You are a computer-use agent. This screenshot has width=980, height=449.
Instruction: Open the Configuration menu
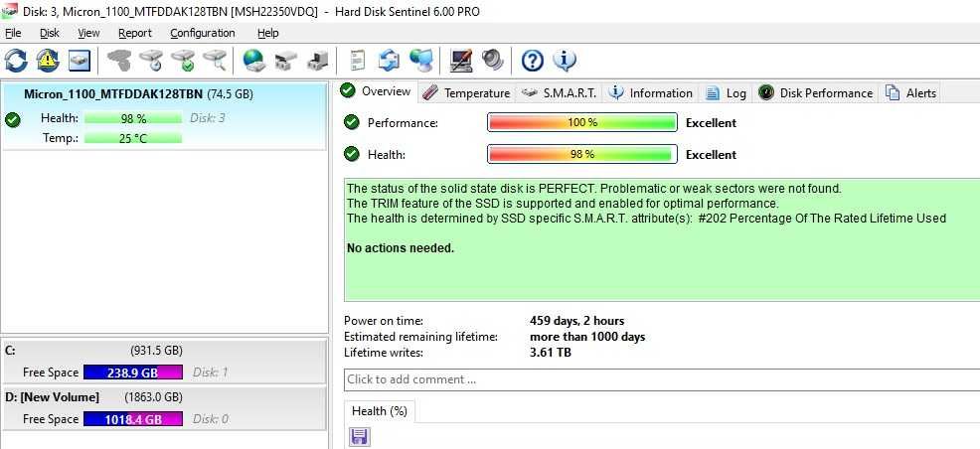point(203,33)
